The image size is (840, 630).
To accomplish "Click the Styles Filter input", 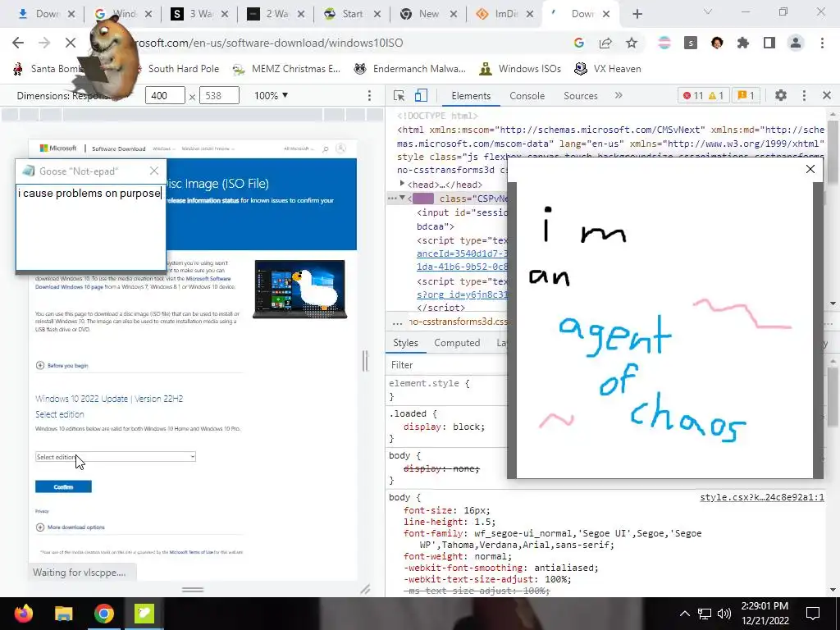I will [x=447, y=365].
